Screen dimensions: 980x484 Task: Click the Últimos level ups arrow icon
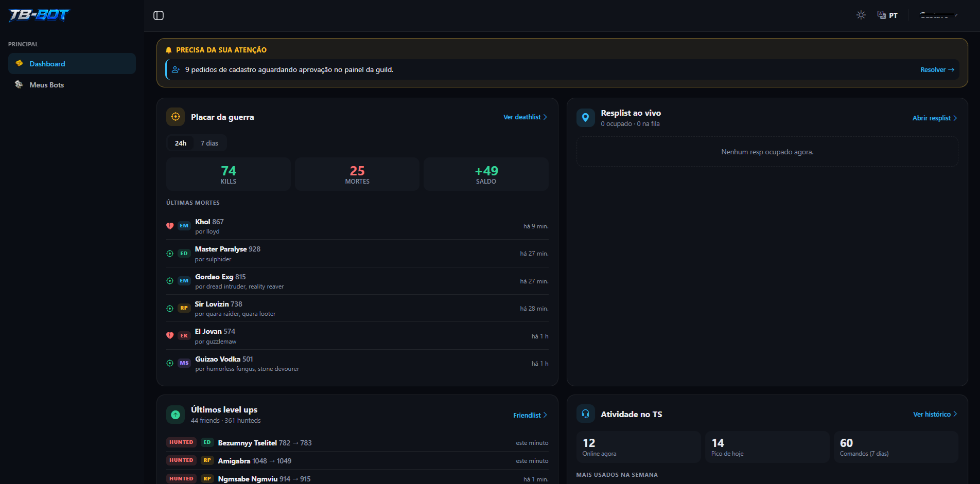pyautogui.click(x=176, y=415)
